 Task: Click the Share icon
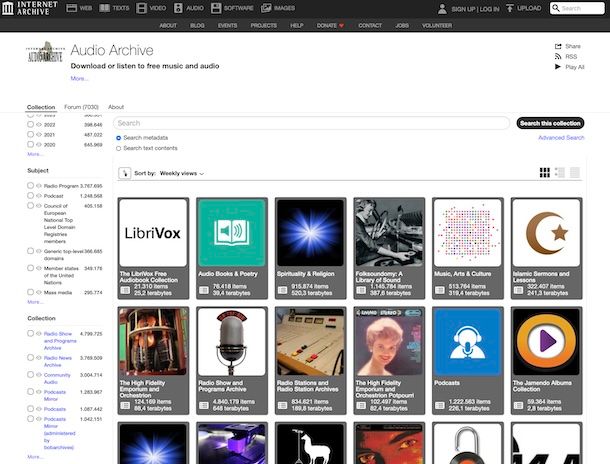[558, 46]
